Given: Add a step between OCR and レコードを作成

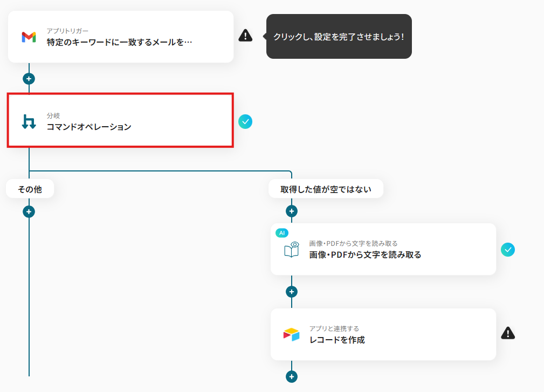Looking at the screenshot, I should (x=292, y=292).
